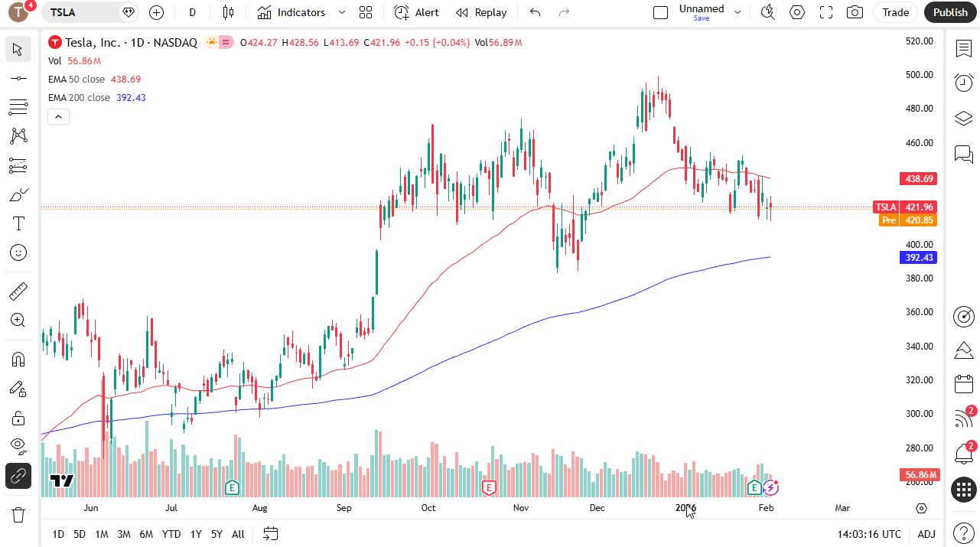The image size is (980, 547).
Task: Open the candlestick chart style menu
Action: point(228,12)
